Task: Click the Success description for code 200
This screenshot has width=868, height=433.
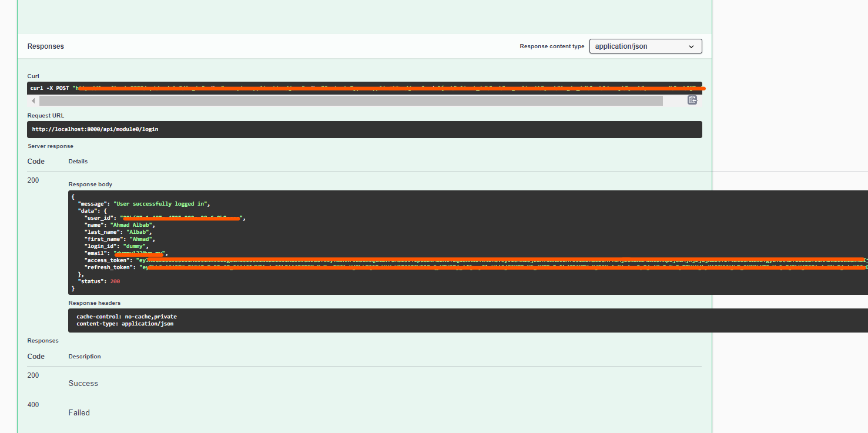Action: (x=83, y=382)
